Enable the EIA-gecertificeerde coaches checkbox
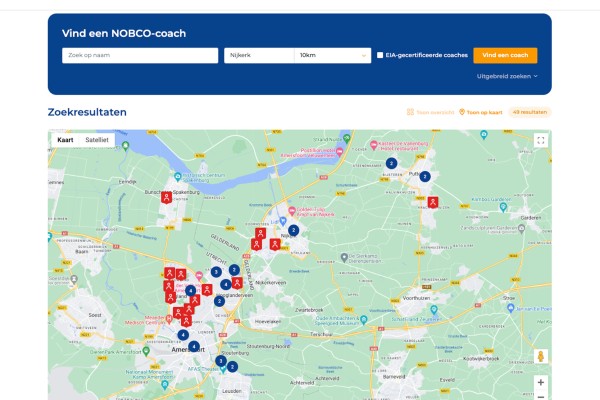The width and height of the screenshot is (600, 400). pyautogui.click(x=380, y=56)
